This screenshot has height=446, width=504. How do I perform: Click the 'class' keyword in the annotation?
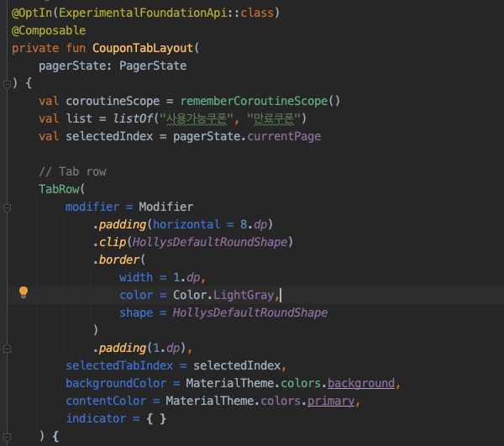coord(257,13)
